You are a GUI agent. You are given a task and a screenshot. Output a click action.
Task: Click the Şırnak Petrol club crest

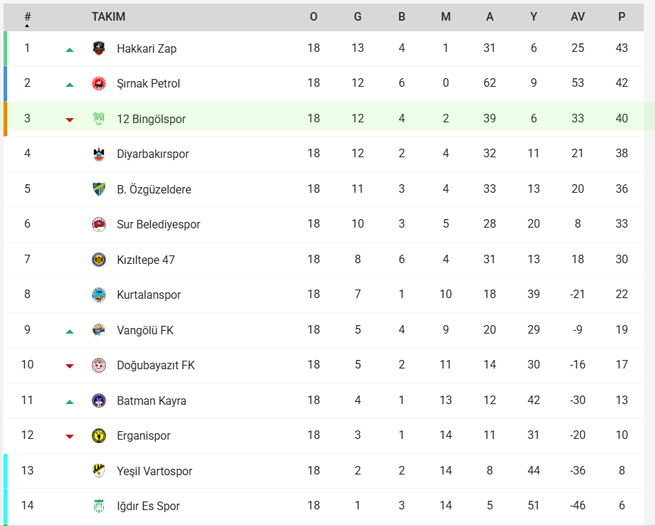click(x=99, y=84)
